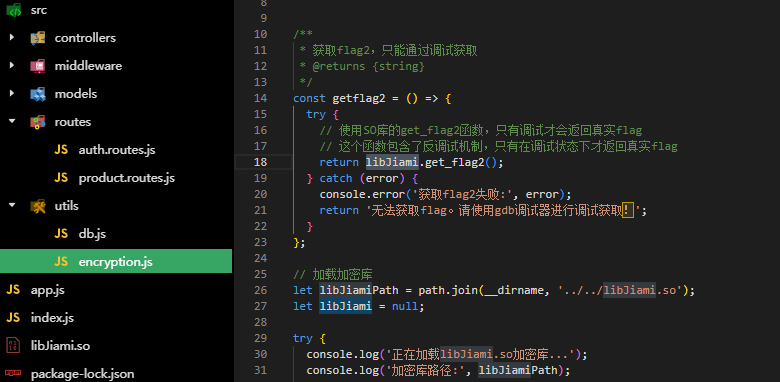This screenshot has width=780, height=382.
Task: Click npm icon beside package-lock.json
Action: 13,373
